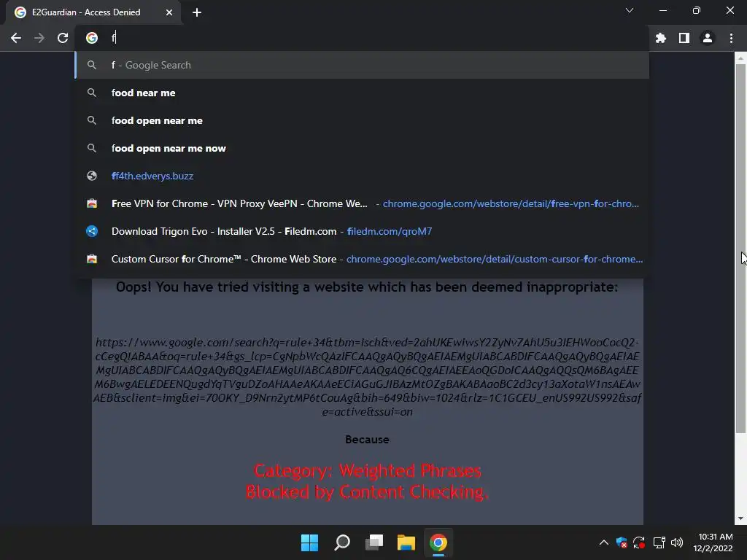Click the custom-cursor-for-chrome webstore URL
Viewport: 747px width, 560px height.
pyautogui.click(x=495, y=259)
